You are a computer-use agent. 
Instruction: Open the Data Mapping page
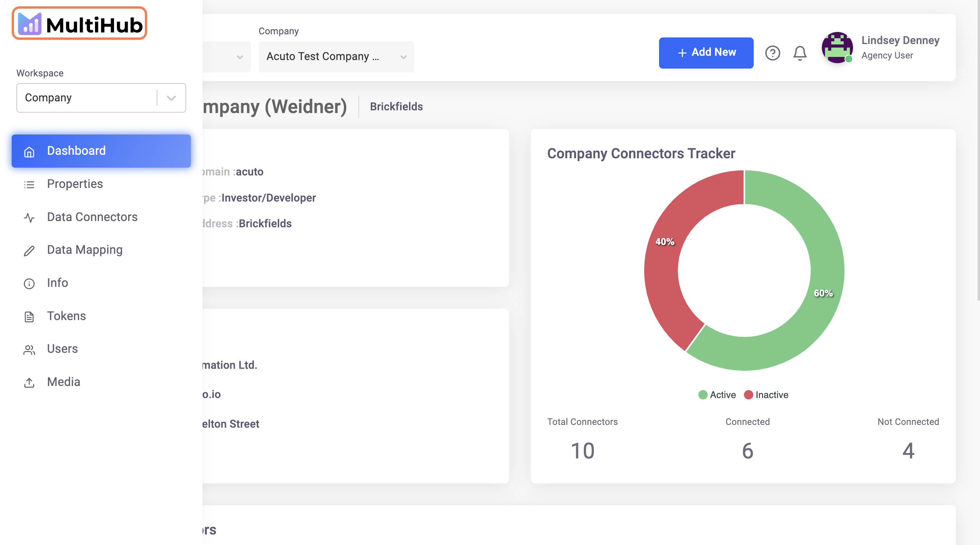(x=101, y=250)
